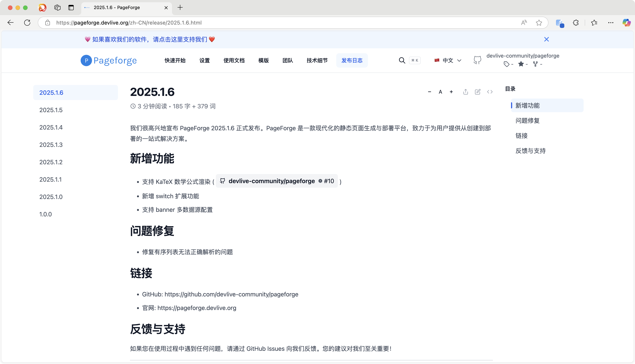Select 发布日志 navigation item
635x364 pixels.
pyautogui.click(x=352, y=60)
